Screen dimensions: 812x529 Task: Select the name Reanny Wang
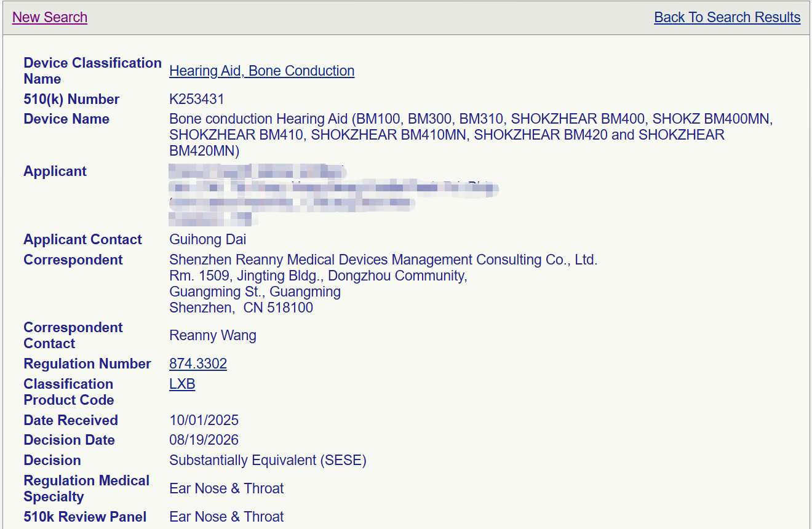213,335
